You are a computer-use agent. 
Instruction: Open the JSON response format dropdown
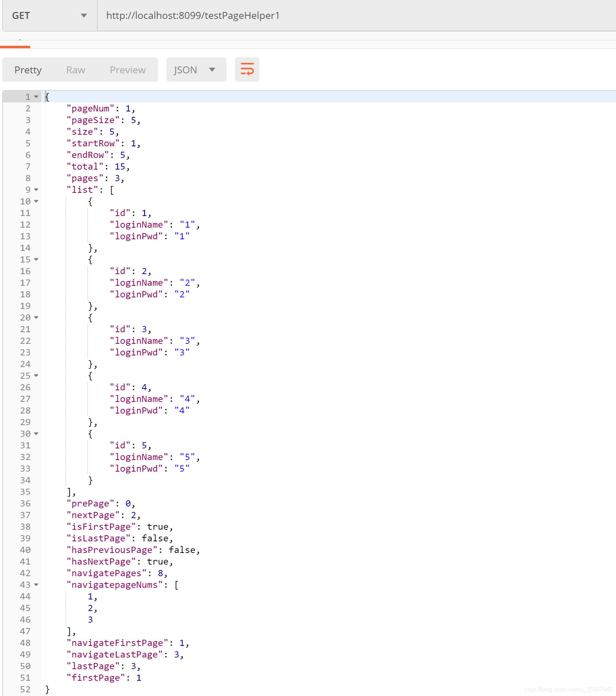pyautogui.click(x=196, y=69)
